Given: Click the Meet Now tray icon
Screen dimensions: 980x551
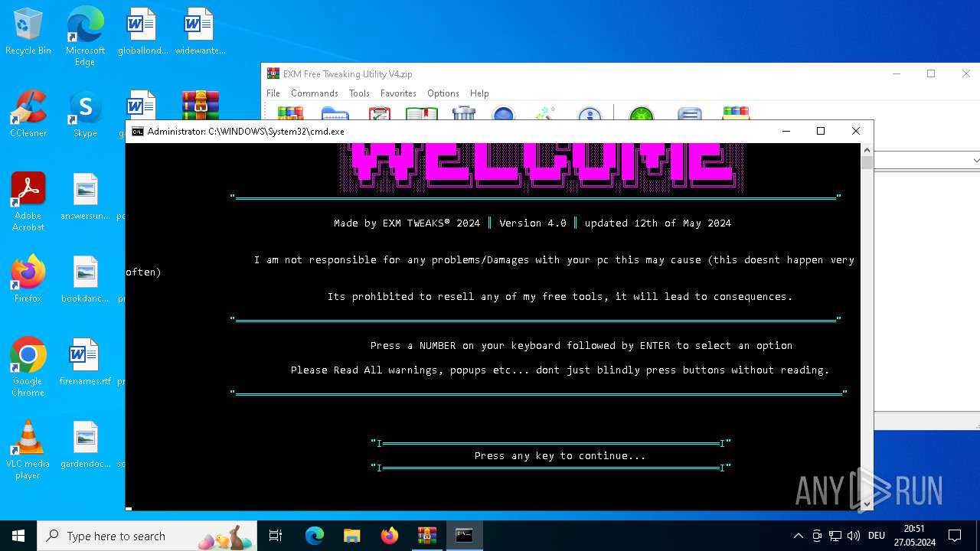Looking at the screenshot, I should pyautogui.click(x=817, y=536).
